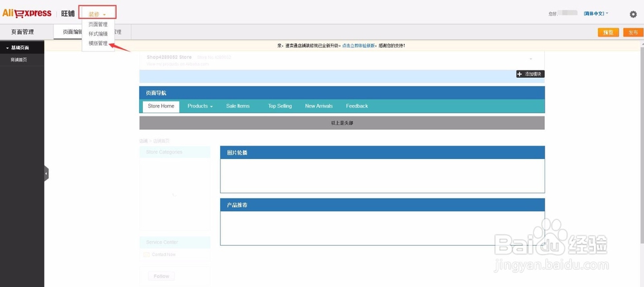
Task: Select the New Arrivals navigation tab
Action: click(x=319, y=106)
